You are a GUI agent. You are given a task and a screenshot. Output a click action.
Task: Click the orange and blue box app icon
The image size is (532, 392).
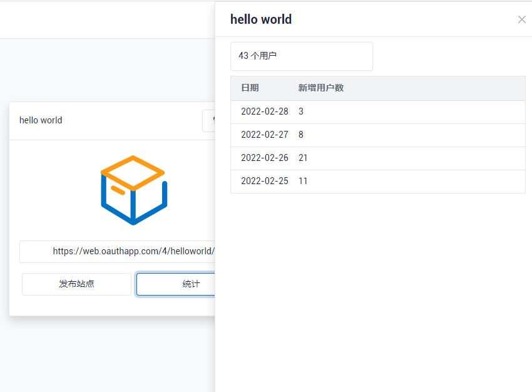[x=133, y=190]
